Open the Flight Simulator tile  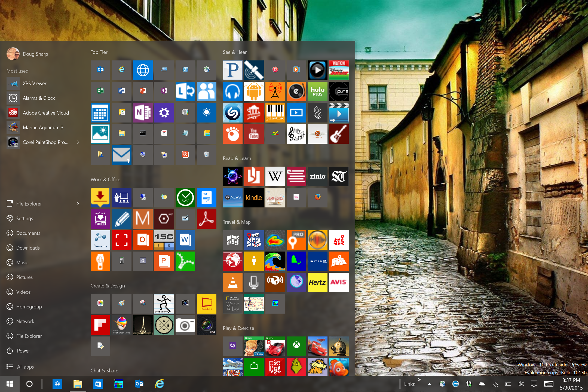pyautogui.click(x=232, y=367)
